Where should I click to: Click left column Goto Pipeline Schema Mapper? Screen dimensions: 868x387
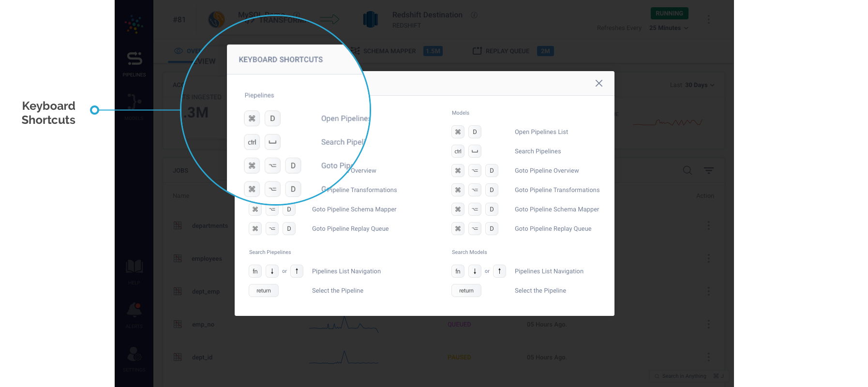coord(354,209)
